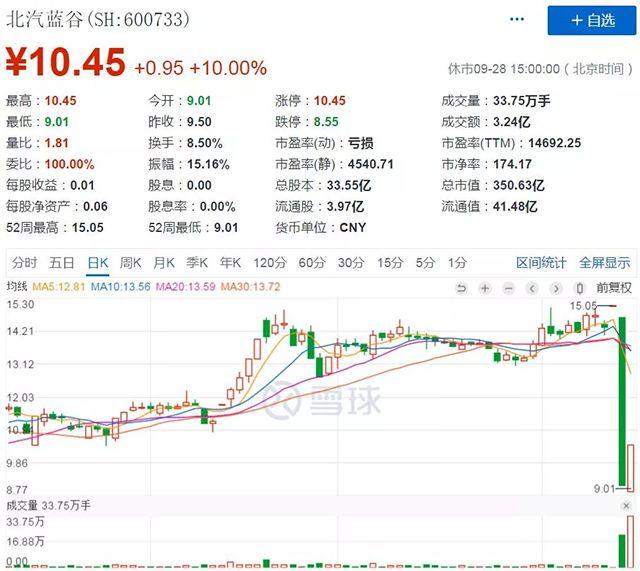Switch to the 15分 chart tab
640x571 pixels.
click(390, 262)
